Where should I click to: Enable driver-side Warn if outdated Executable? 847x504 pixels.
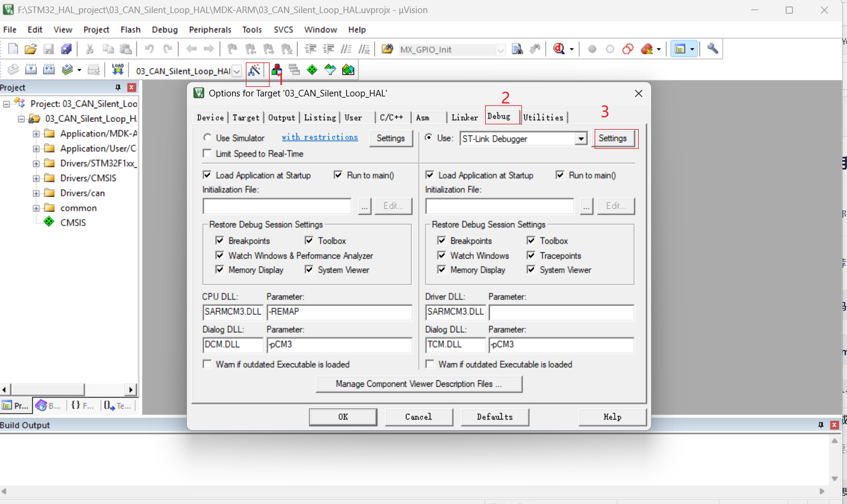(x=430, y=364)
